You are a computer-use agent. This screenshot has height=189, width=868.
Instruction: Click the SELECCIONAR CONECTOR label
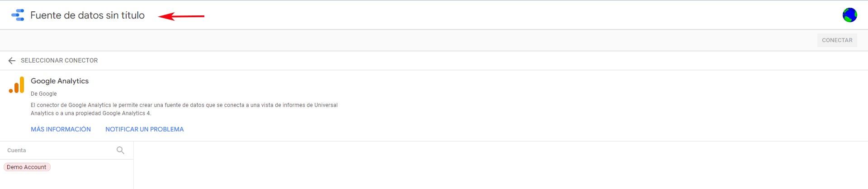59,60
